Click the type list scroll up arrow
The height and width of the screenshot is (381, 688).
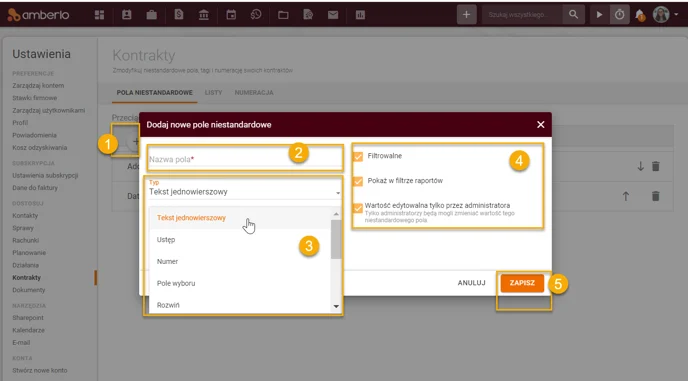[x=336, y=214]
